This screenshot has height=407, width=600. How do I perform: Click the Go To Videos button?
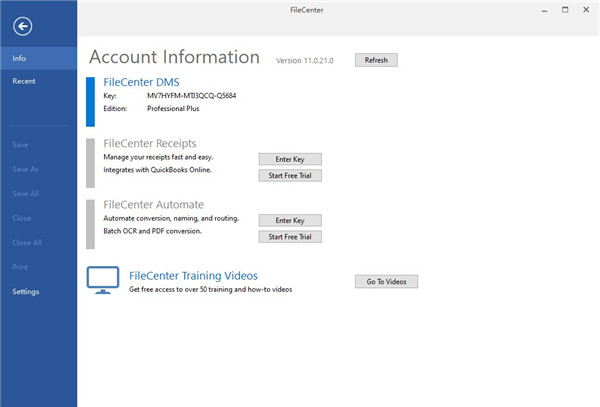click(x=386, y=282)
